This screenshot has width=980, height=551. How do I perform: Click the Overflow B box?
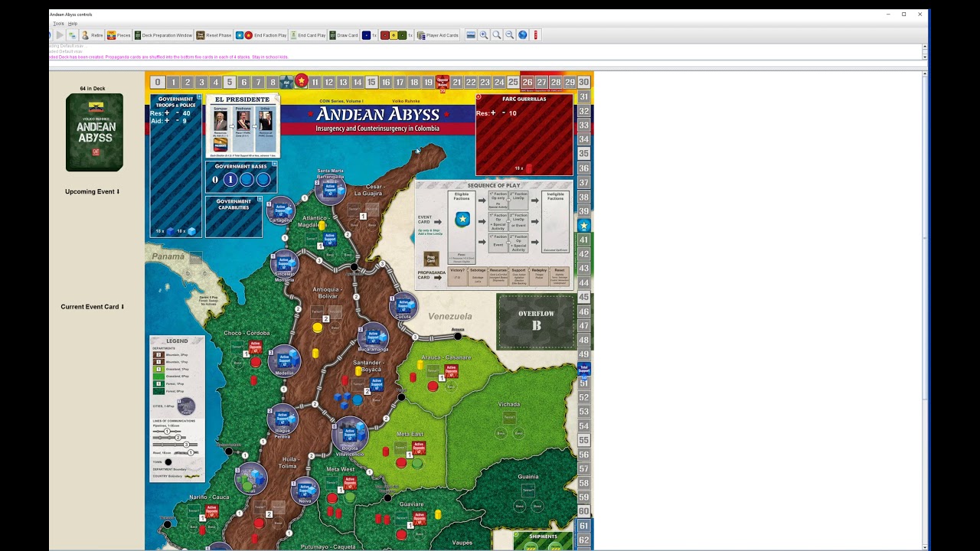(x=536, y=322)
